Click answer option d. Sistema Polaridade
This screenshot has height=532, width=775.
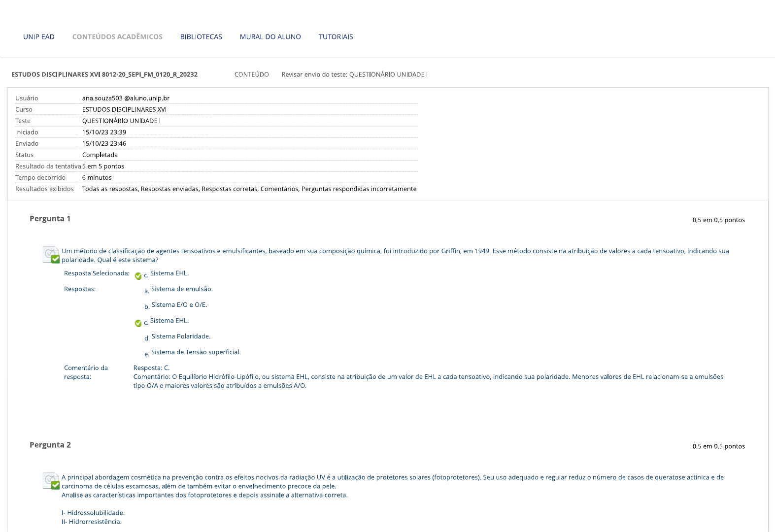coord(180,336)
